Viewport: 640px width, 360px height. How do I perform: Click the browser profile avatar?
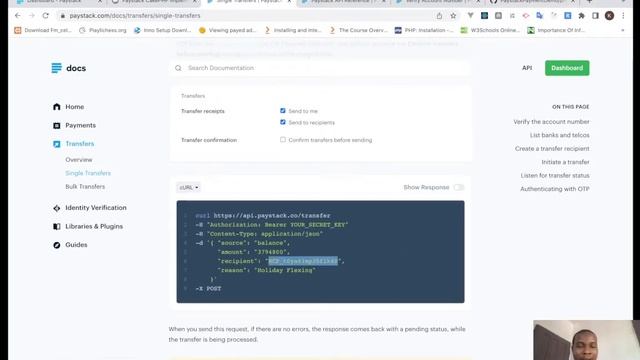pos(609,16)
